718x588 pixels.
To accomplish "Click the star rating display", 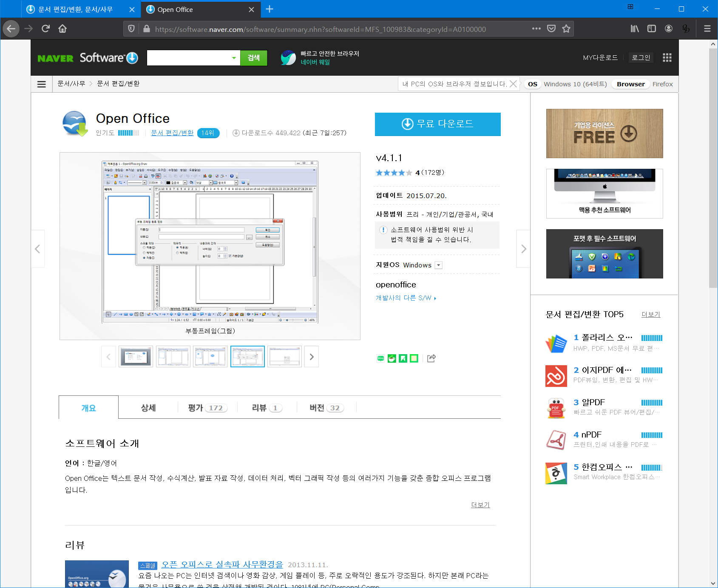I will (394, 173).
